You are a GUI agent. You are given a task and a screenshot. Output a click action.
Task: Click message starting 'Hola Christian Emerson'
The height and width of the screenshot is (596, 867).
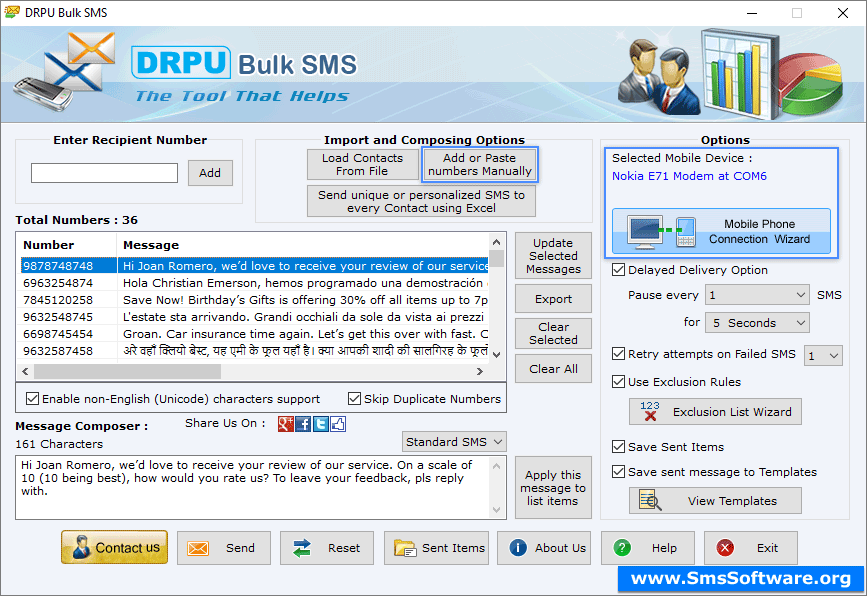point(305,283)
